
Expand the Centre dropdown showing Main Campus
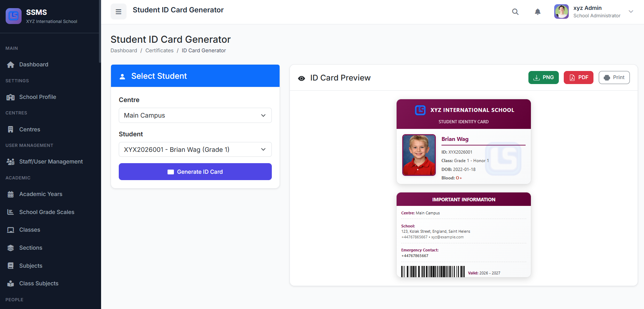tap(195, 115)
